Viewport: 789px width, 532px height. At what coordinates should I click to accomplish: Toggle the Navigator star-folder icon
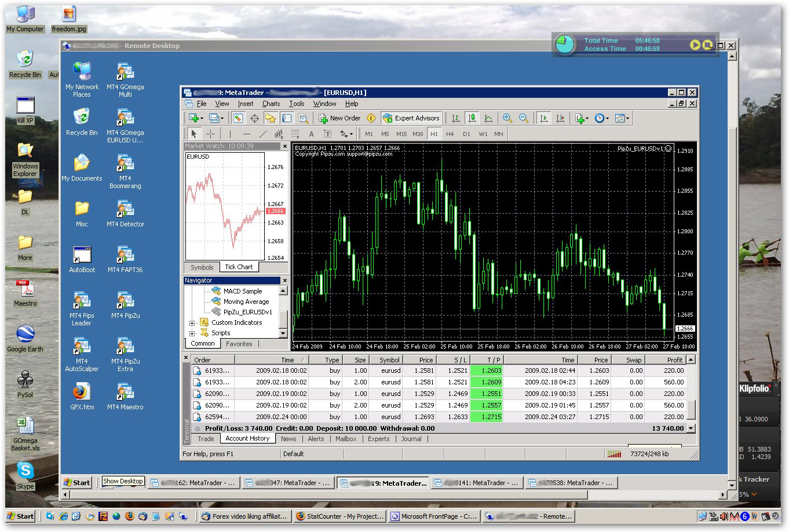271,118
